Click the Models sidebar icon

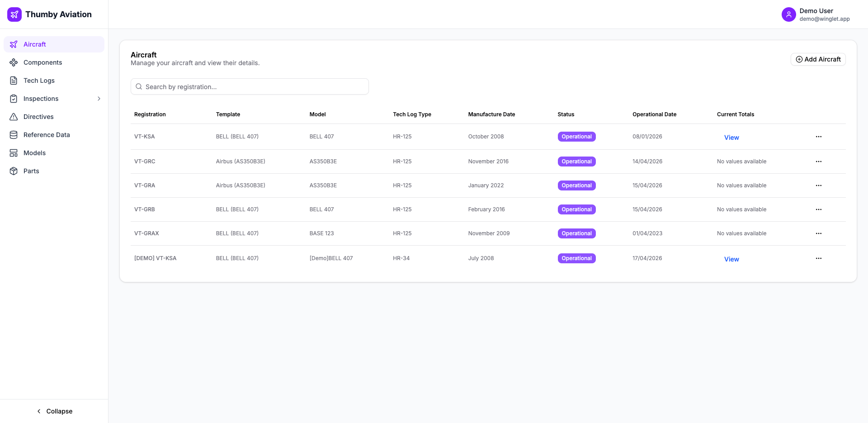pos(14,153)
